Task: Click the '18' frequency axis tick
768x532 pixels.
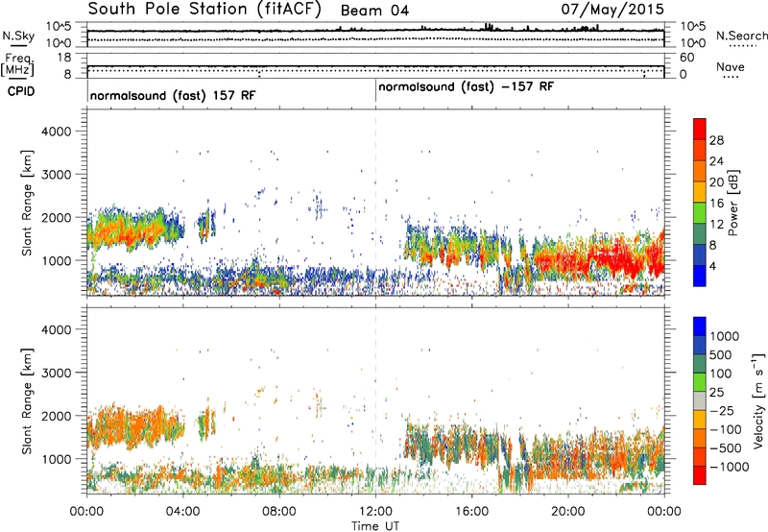Action: 63,58
